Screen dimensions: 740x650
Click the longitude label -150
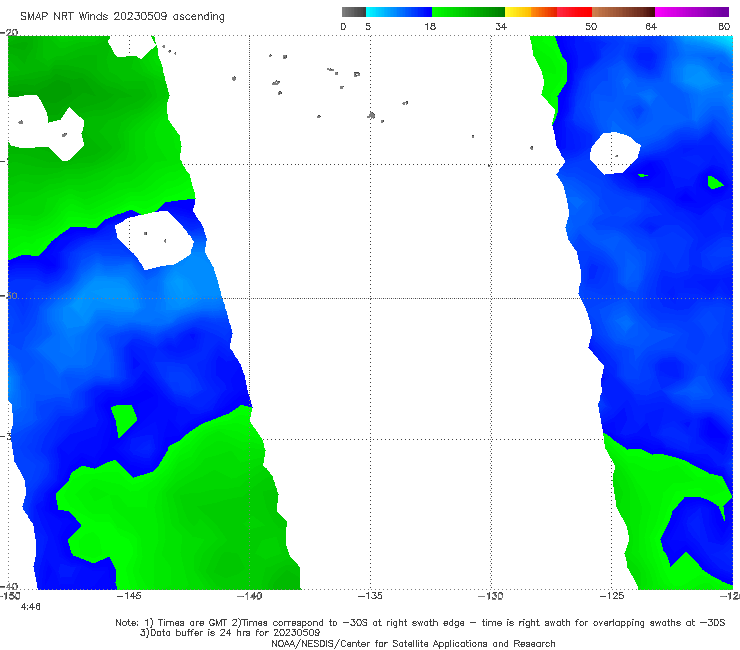click(x=10, y=596)
